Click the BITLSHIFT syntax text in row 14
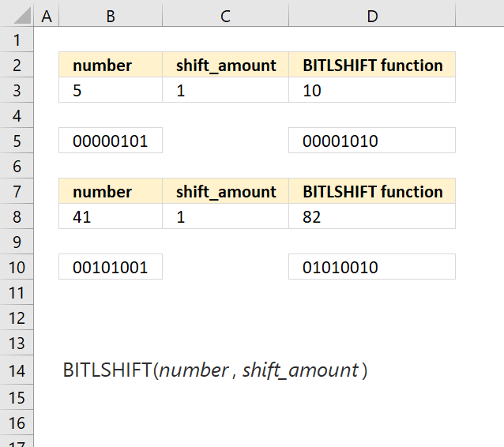The width and height of the screenshot is (504, 447). click(x=215, y=370)
